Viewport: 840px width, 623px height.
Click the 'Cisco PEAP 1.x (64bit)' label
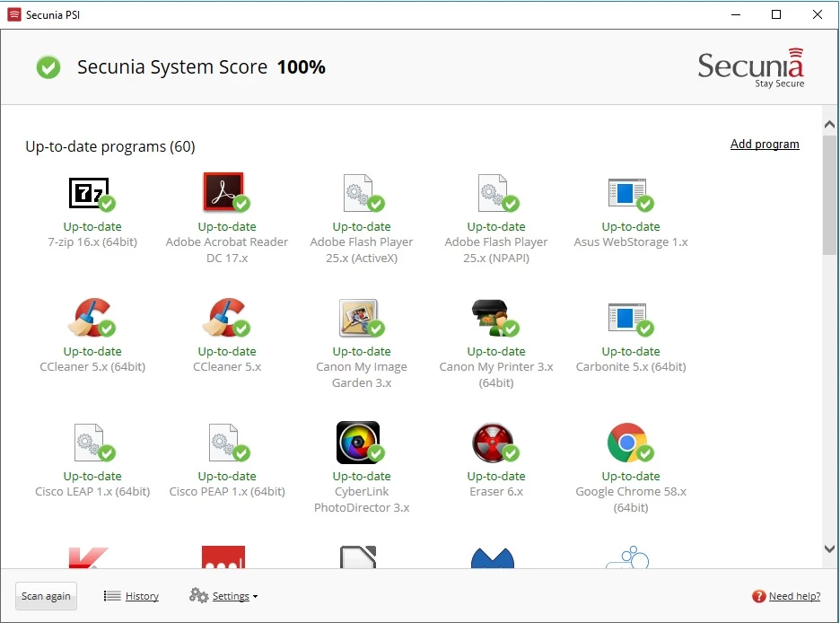point(227,492)
